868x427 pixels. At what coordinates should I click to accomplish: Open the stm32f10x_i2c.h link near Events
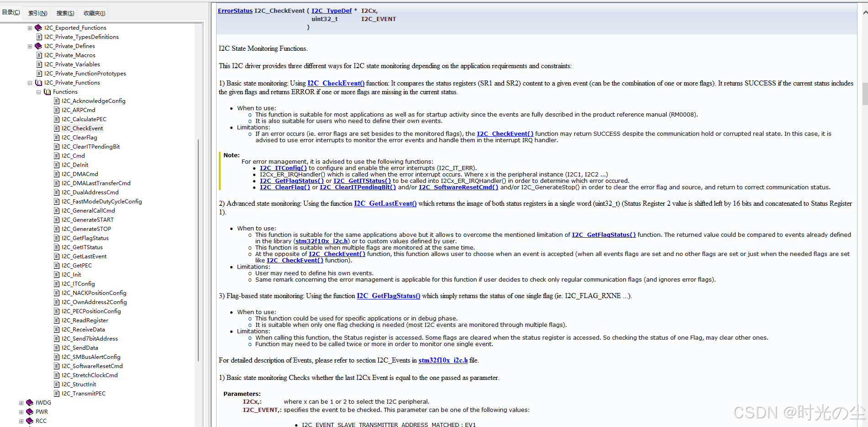tap(443, 360)
